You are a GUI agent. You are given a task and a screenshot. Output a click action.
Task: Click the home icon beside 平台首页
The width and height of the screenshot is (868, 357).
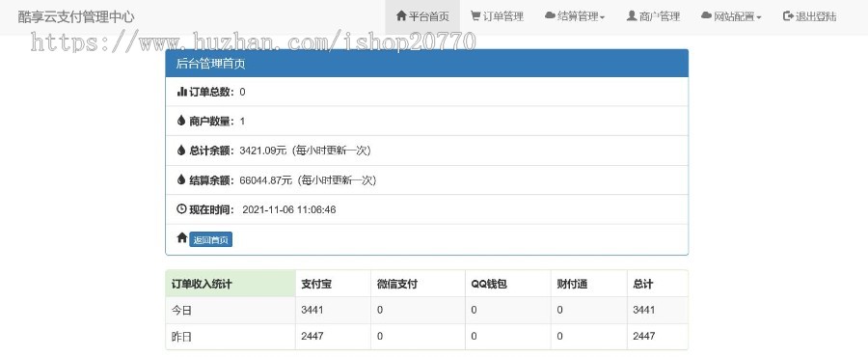pos(401,16)
